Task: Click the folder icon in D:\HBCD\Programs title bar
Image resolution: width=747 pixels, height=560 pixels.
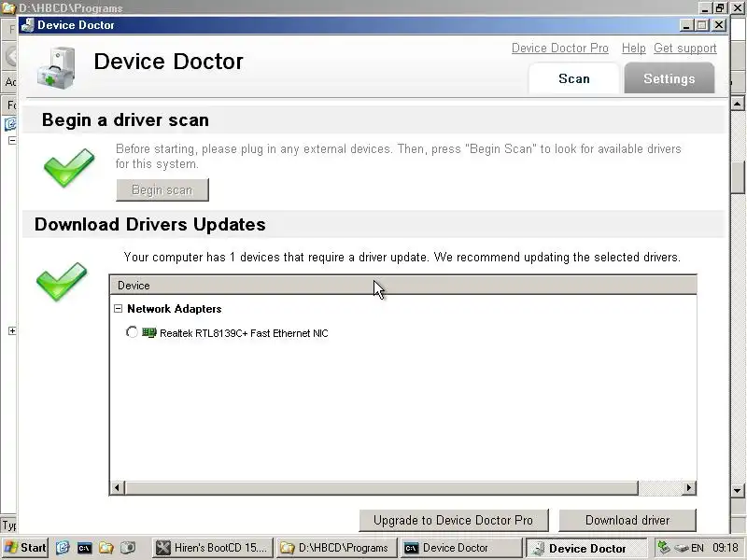Action: click(x=9, y=8)
